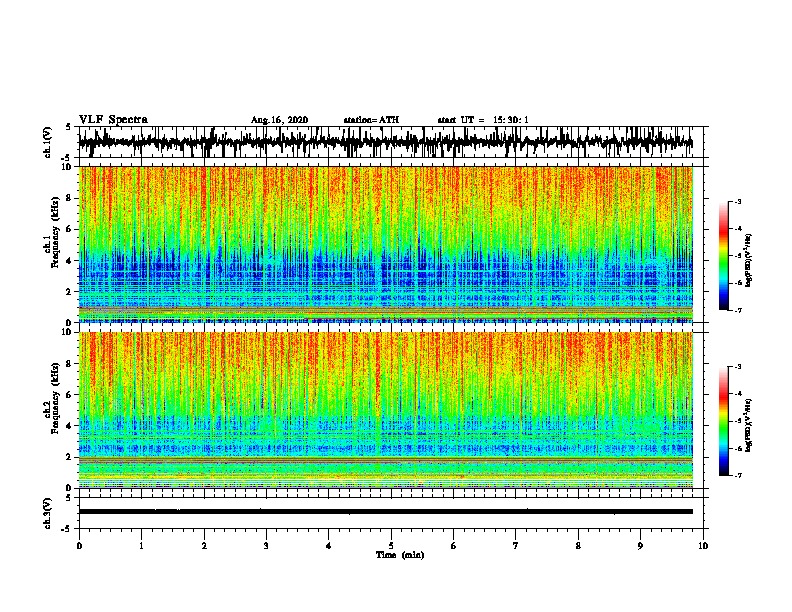Select the "start UT = 15:30: 1" text
The image size is (792, 612).
tap(483, 120)
